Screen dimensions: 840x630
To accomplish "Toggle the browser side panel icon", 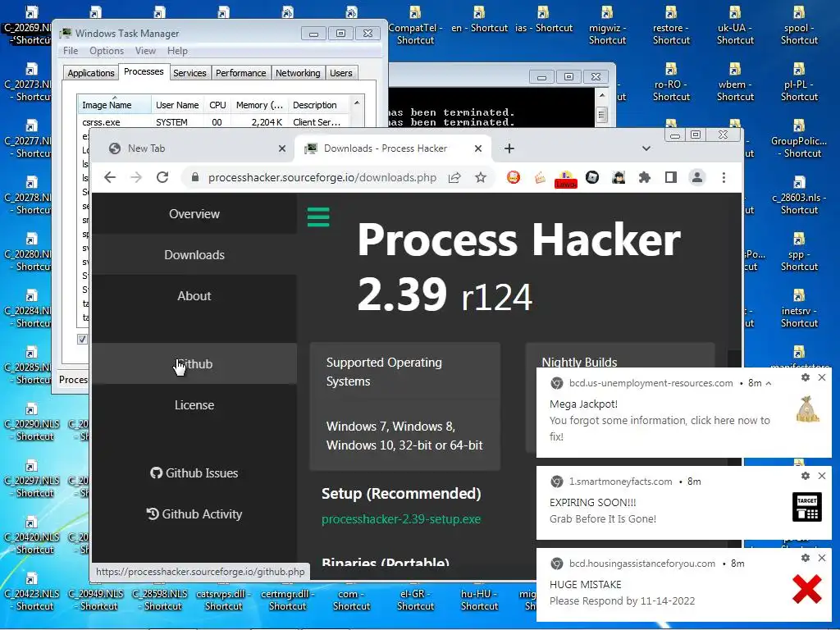I will tap(671, 177).
